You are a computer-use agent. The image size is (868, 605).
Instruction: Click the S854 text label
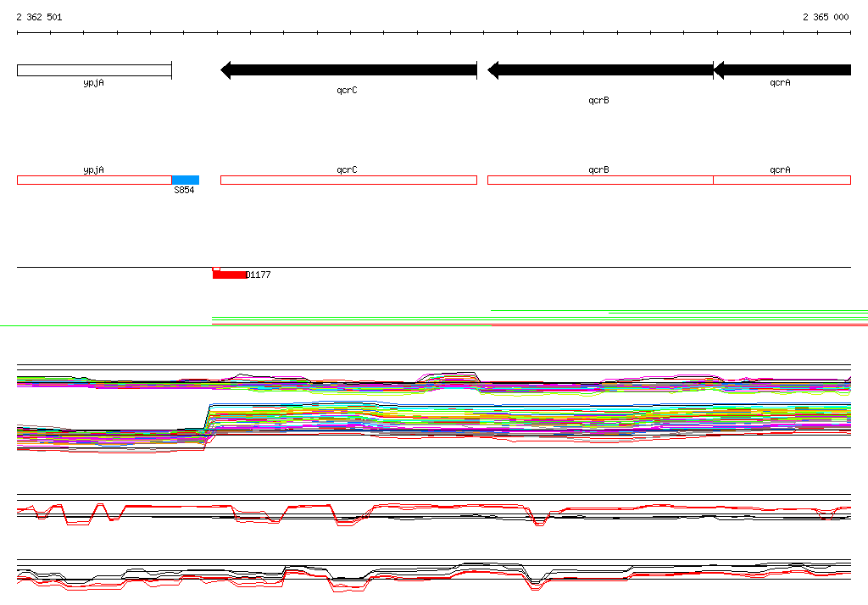184,190
